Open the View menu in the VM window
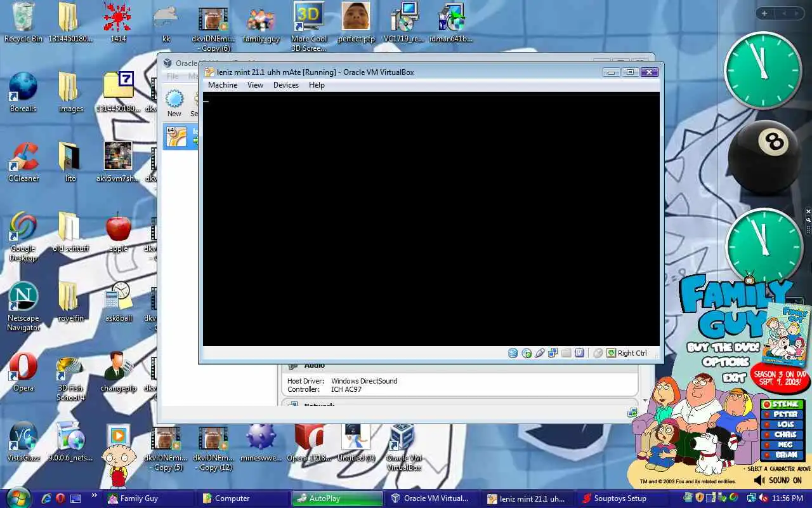This screenshot has width=812, height=508. click(x=255, y=85)
